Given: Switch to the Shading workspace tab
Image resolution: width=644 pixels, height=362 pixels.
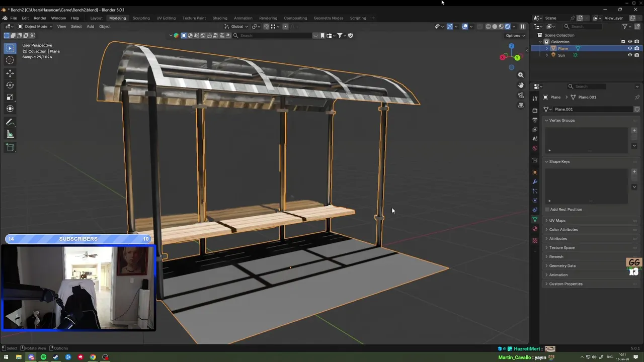Looking at the screenshot, I should click(220, 18).
